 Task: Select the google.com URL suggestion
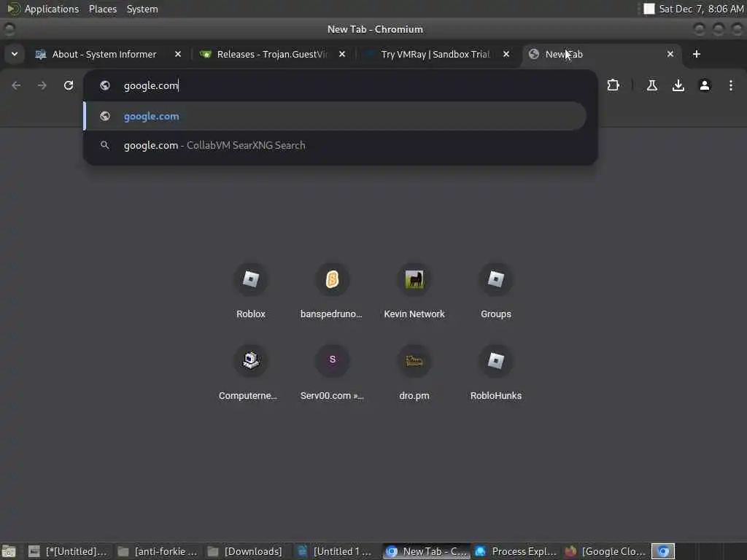click(x=336, y=116)
